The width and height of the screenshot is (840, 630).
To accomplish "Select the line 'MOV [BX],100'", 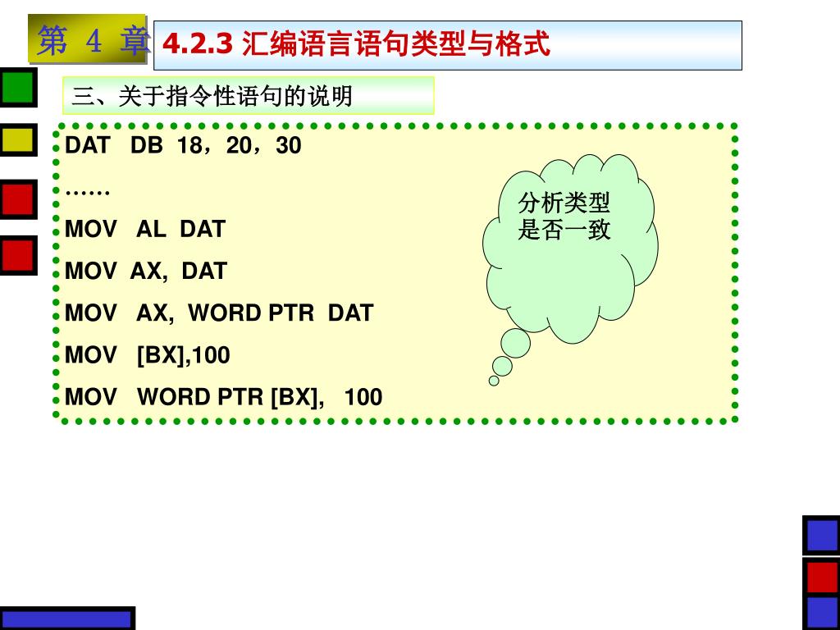I will click(148, 355).
